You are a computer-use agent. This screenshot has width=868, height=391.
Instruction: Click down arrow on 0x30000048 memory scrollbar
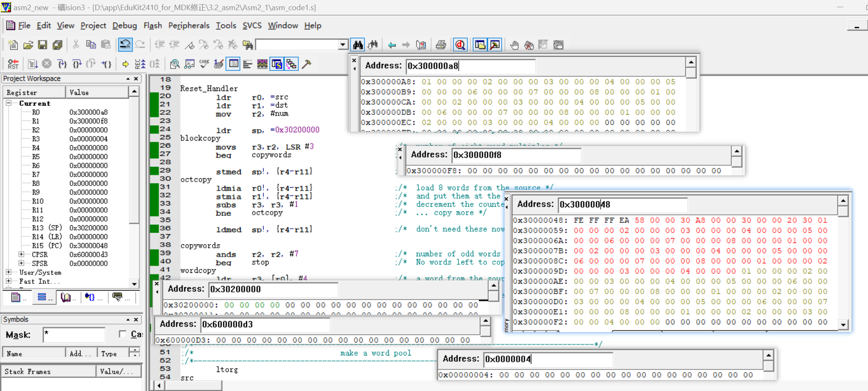pyautogui.click(x=843, y=325)
